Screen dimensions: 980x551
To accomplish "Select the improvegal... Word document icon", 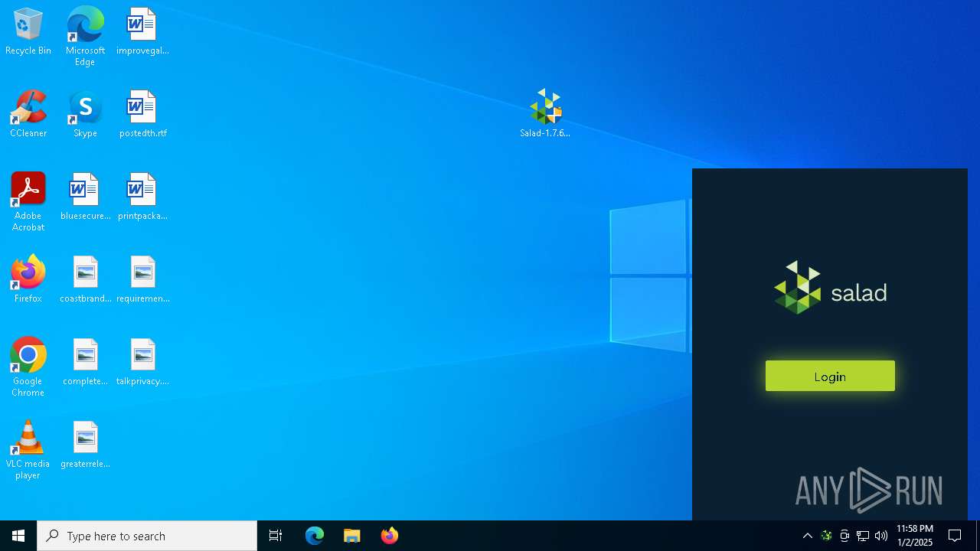I will point(142,32).
